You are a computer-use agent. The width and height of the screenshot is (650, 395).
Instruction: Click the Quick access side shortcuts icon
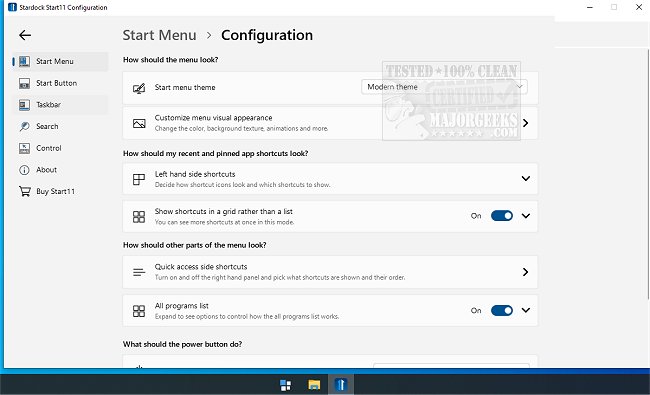[x=139, y=272]
